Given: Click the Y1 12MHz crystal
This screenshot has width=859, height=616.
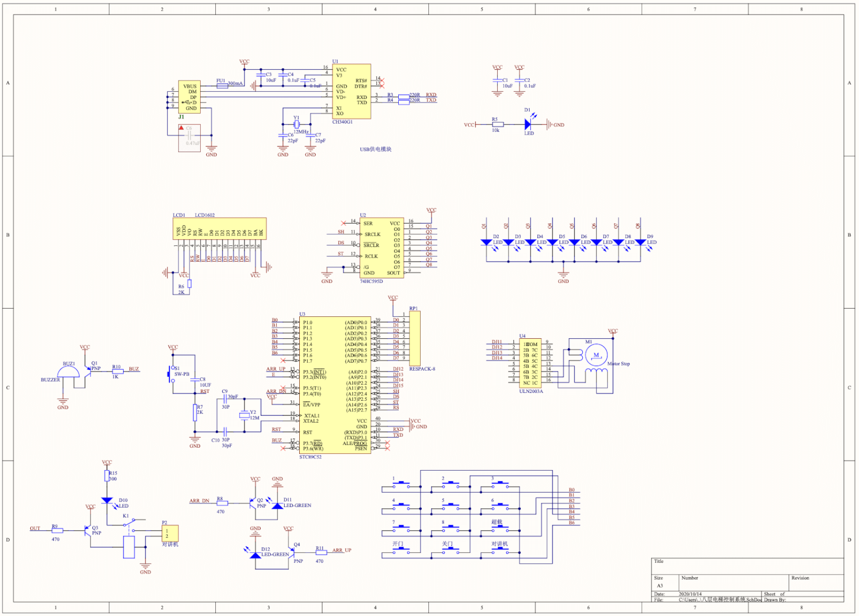Looking at the screenshot, I should [x=296, y=125].
